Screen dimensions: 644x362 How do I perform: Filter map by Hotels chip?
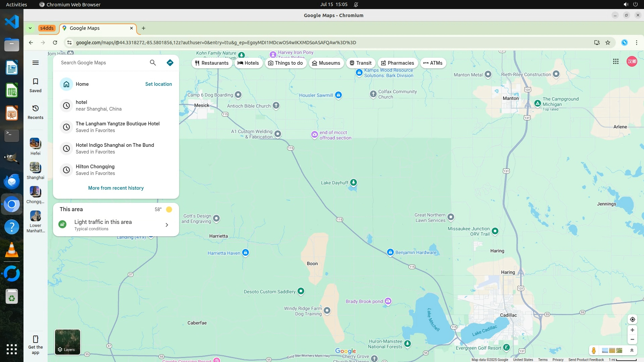point(248,63)
